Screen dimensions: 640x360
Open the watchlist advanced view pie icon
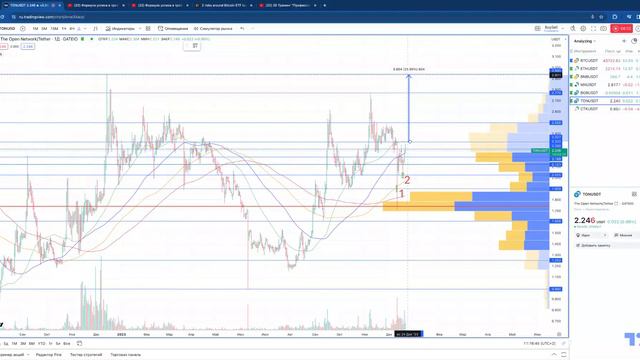pos(634,41)
